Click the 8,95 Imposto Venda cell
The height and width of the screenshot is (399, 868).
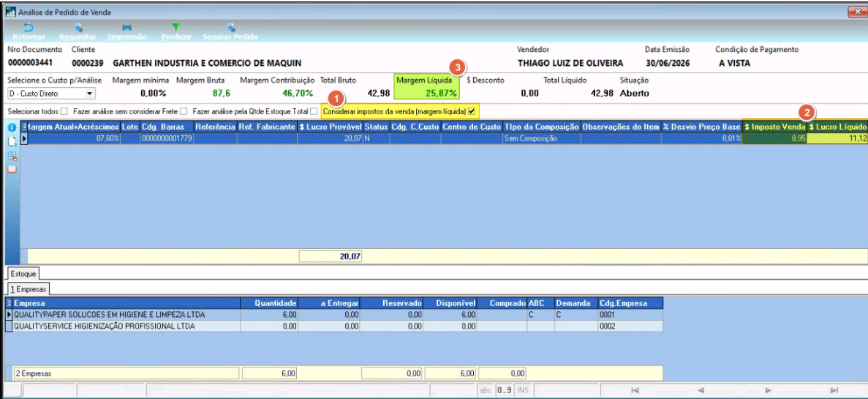(x=774, y=138)
